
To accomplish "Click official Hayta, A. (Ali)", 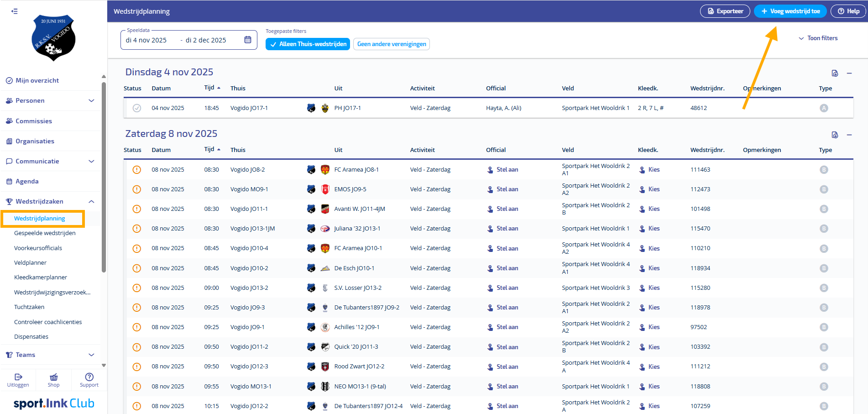I will (503, 108).
